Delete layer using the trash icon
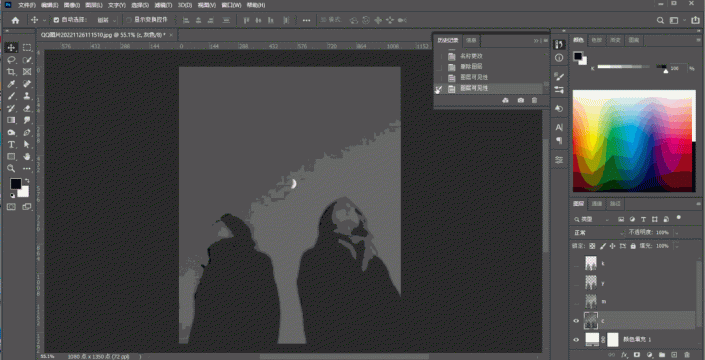The height and width of the screenshot is (360, 705). (687, 355)
